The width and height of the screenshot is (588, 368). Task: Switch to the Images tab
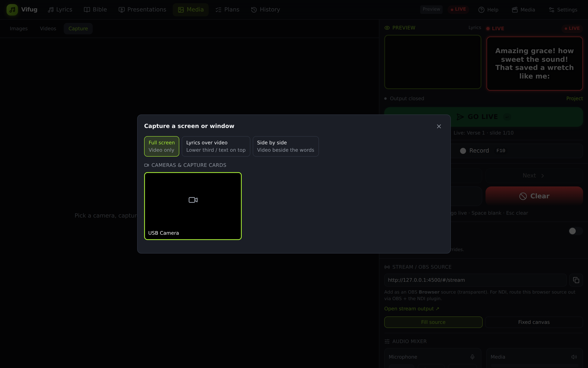coord(19,28)
